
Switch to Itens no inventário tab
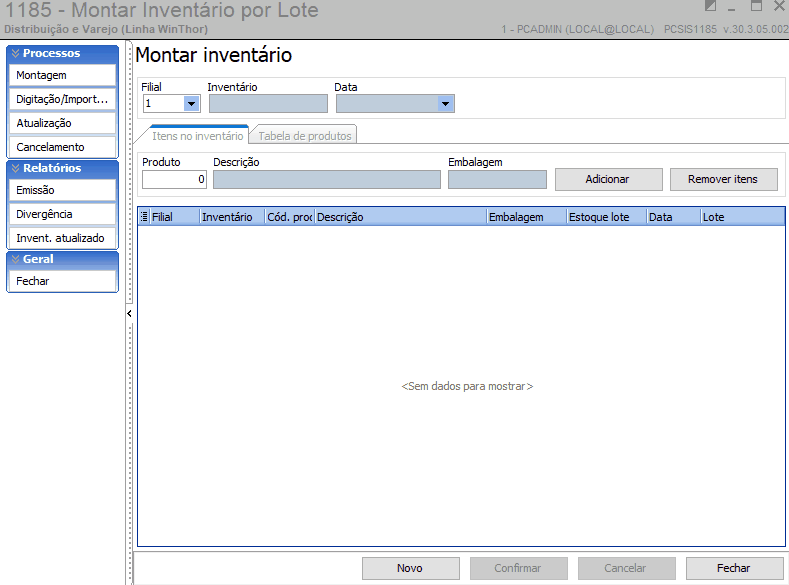197,136
